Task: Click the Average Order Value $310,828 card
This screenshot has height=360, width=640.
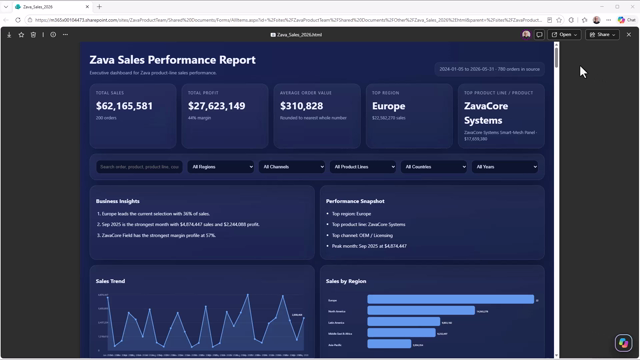Action: pyautogui.click(x=317, y=116)
